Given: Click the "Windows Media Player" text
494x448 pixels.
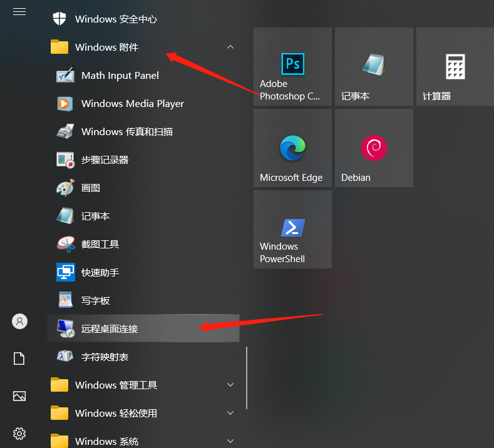Looking at the screenshot, I should [x=133, y=104].
